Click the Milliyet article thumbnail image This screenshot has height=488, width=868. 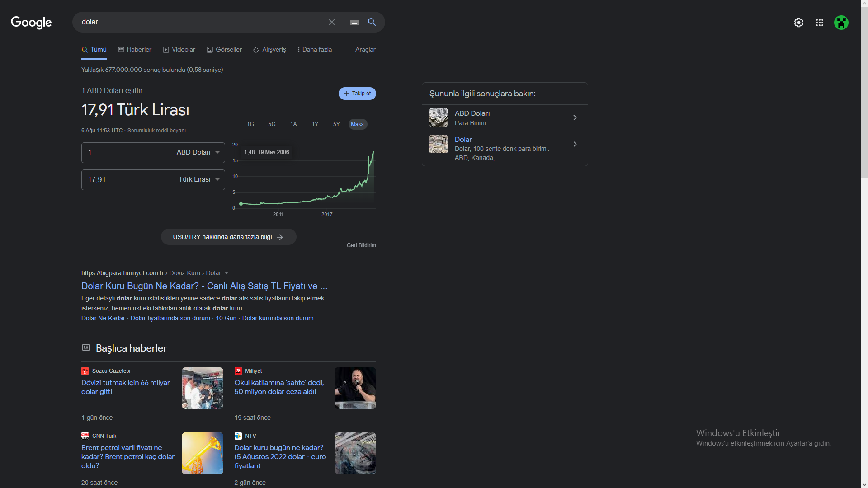[355, 388]
